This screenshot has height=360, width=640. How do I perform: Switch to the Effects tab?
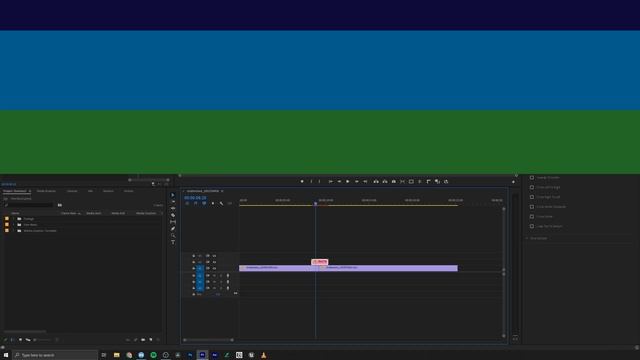(x=108, y=191)
